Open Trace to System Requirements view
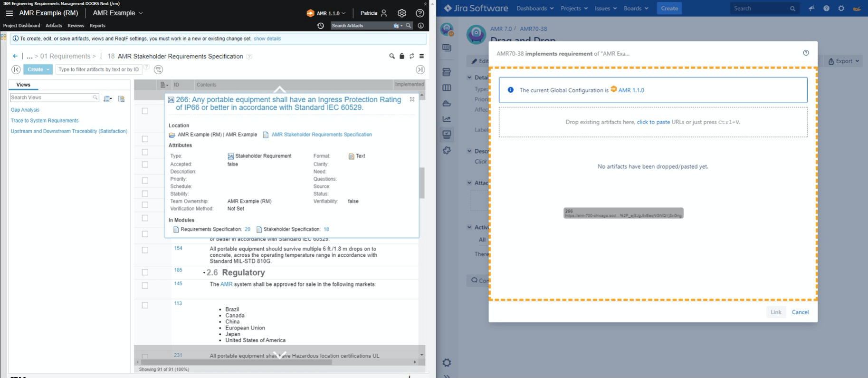Viewport: 868px width, 378px height. click(45, 121)
